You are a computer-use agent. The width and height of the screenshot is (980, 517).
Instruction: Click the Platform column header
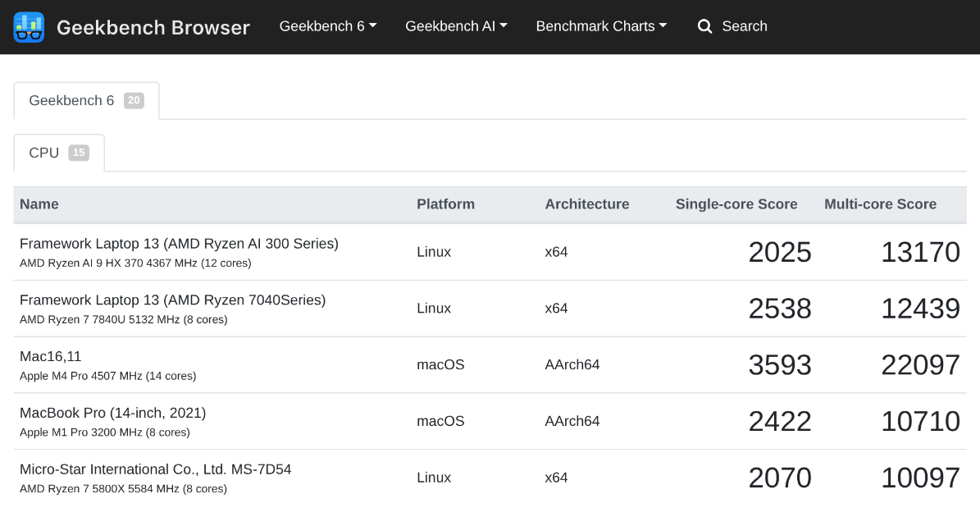(x=445, y=204)
